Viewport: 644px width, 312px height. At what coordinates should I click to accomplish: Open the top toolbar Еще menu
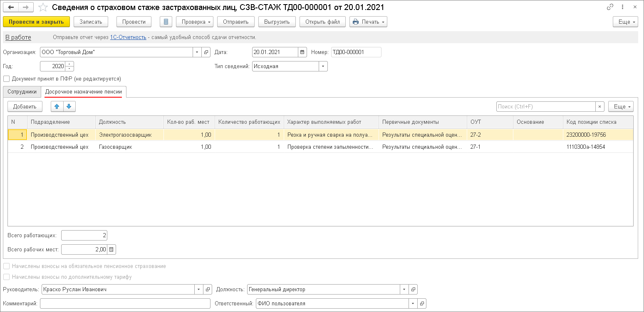[x=625, y=22]
